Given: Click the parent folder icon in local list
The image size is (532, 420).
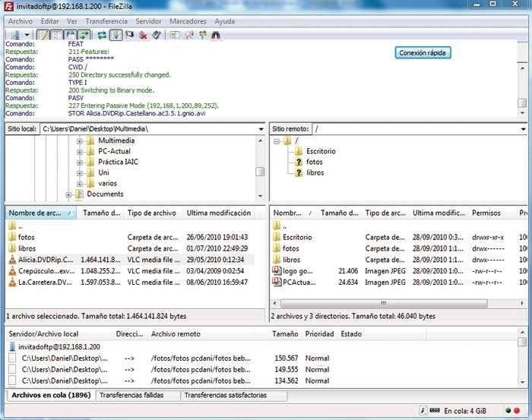Looking at the screenshot, I should [x=12, y=226].
